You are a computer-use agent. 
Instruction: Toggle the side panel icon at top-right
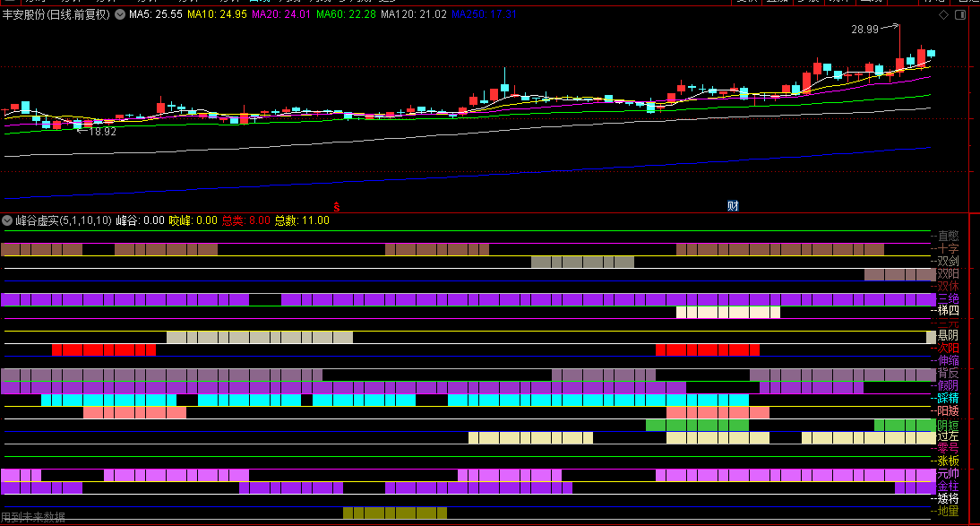pos(960,14)
